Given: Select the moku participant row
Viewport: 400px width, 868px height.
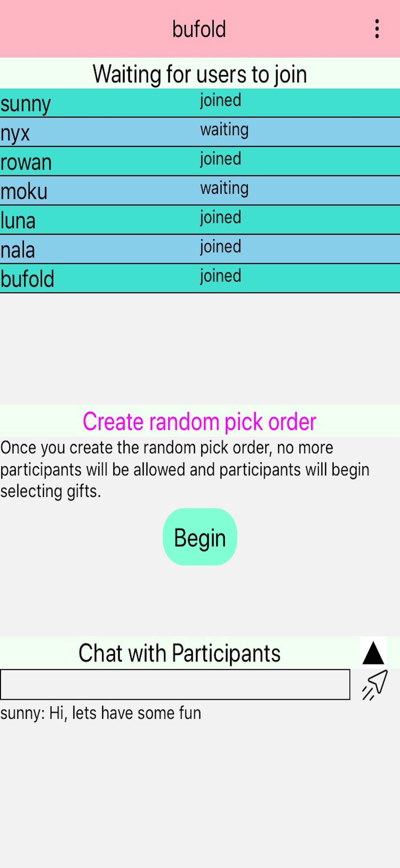Looking at the screenshot, I should click(200, 191).
